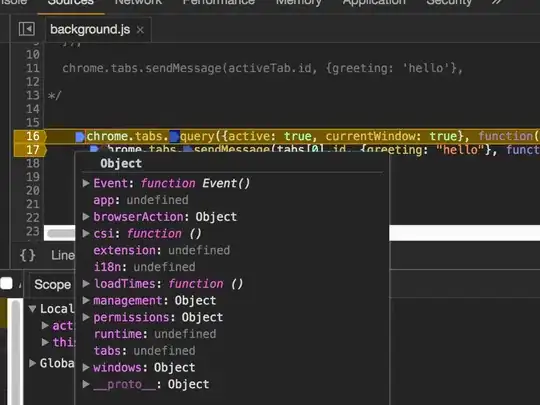
Task: Switch to the Security panel tab
Action: pos(449,3)
